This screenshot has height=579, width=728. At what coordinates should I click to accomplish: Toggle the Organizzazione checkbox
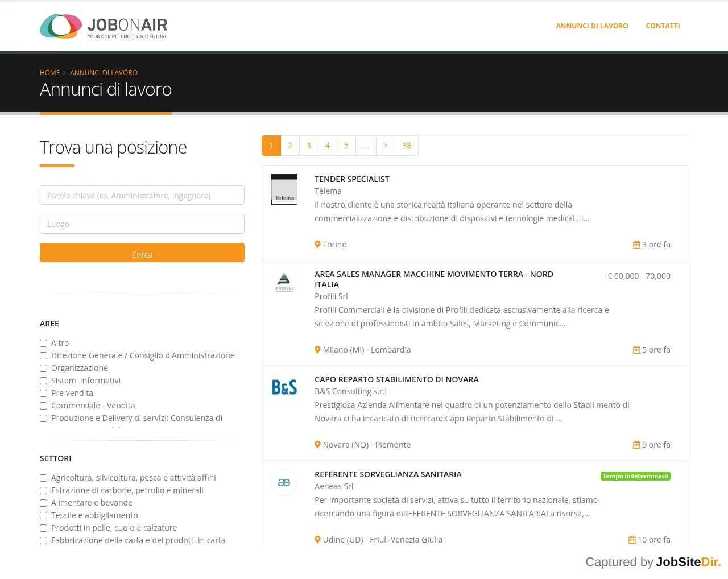point(43,368)
